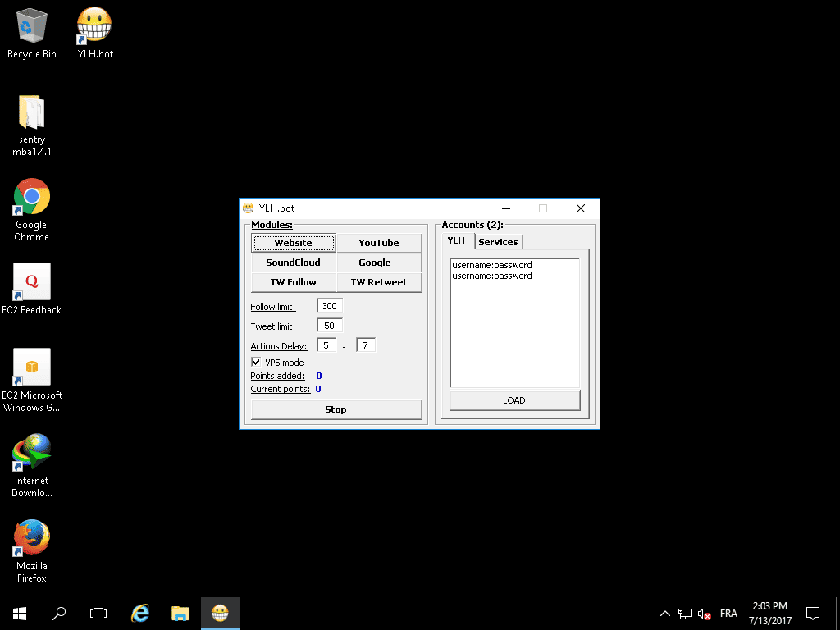Select the Google Chrome desktop shortcut
This screenshot has height=630, width=840.
[32, 210]
